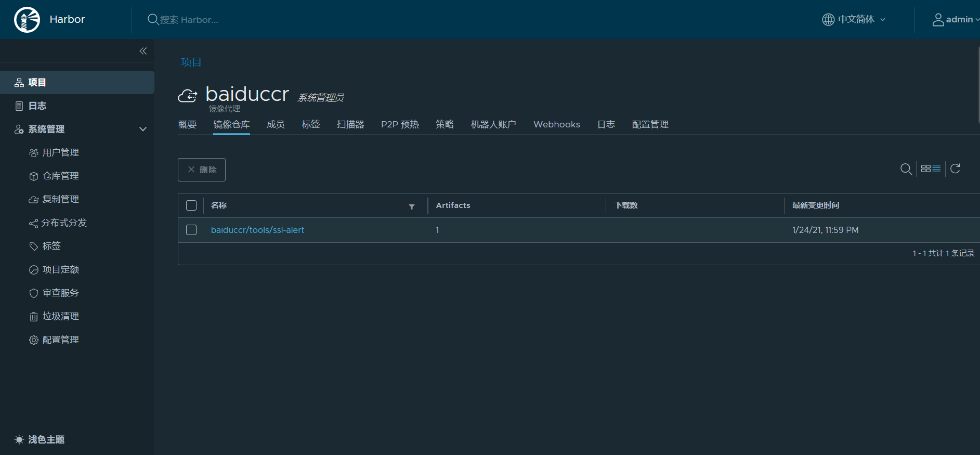Click the Harbor lighthouse logo
This screenshot has height=455, width=980.
point(27,20)
